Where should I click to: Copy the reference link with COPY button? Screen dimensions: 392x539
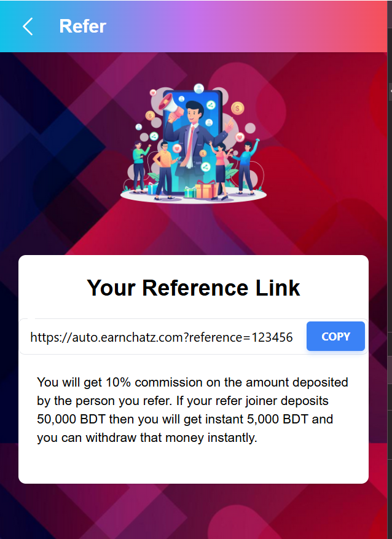tap(335, 336)
